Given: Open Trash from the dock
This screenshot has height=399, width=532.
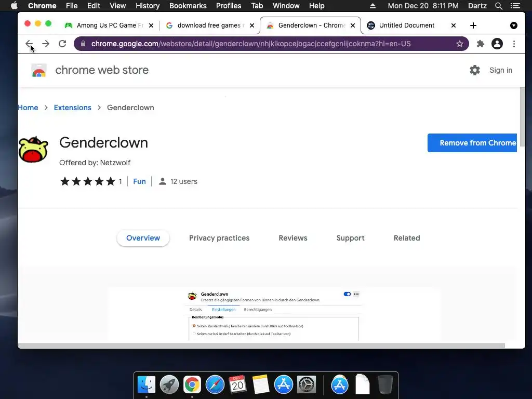Looking at the screenshot, I should point(385,385).
